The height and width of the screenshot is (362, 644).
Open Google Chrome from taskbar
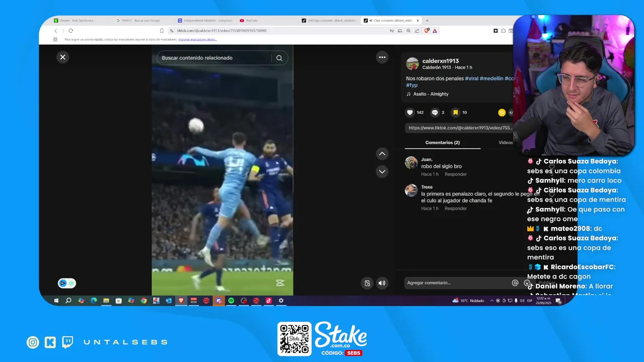143,301
